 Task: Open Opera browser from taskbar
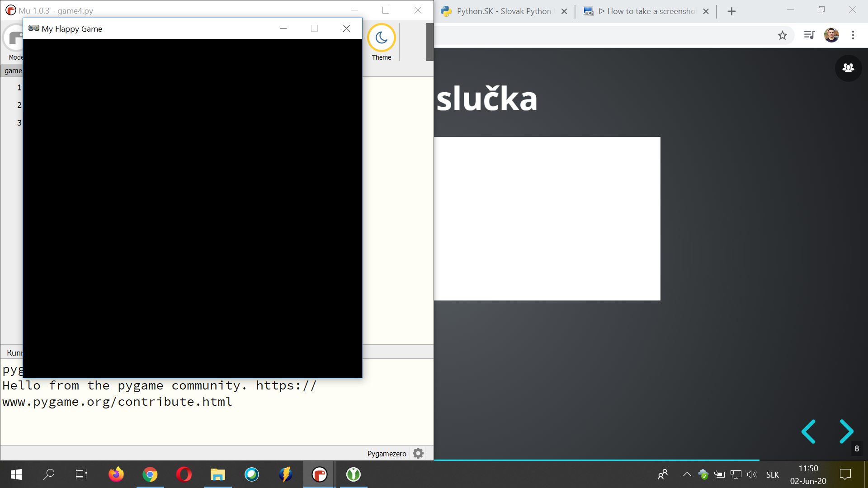point(184,474)
